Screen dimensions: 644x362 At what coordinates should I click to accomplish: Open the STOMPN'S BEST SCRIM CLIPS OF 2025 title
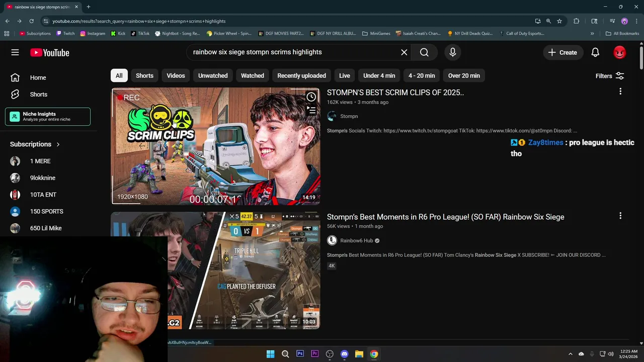pyautogui.click(x=395, y=93)
